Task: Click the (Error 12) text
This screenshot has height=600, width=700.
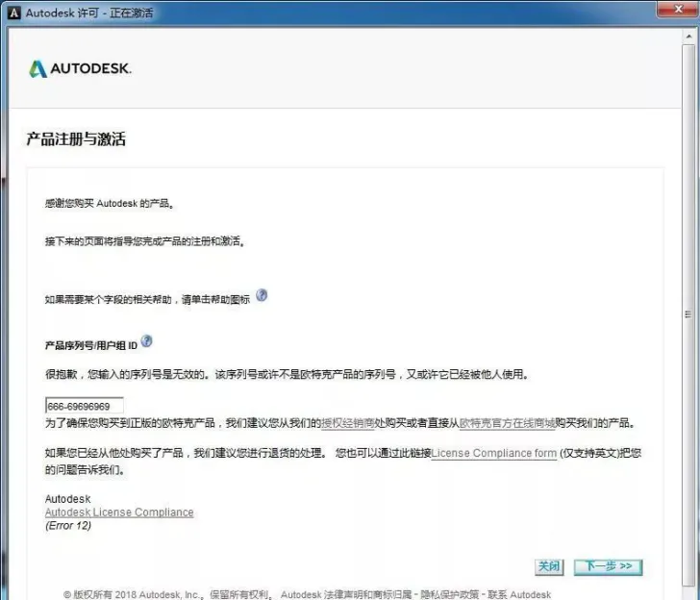Action: tap(68, 525)
